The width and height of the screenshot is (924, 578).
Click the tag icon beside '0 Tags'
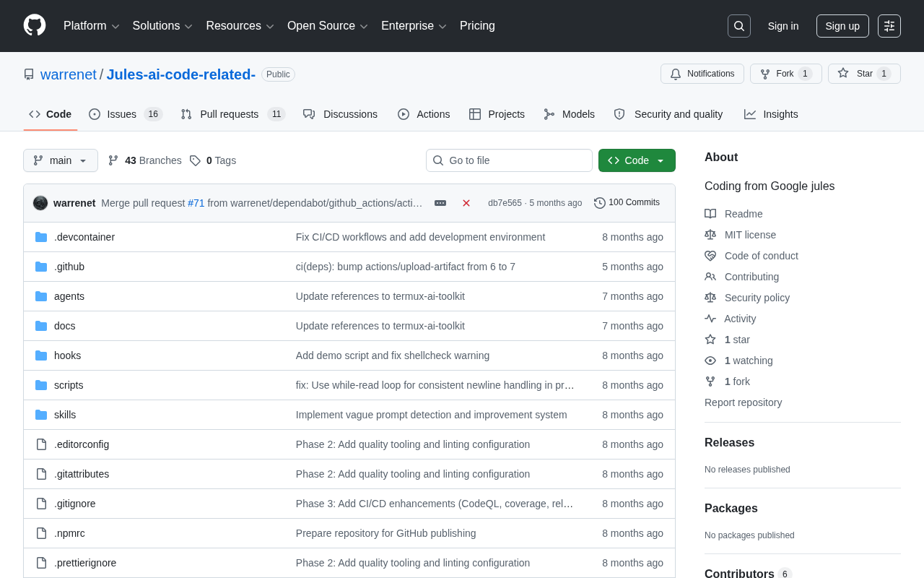coord(195,160)
